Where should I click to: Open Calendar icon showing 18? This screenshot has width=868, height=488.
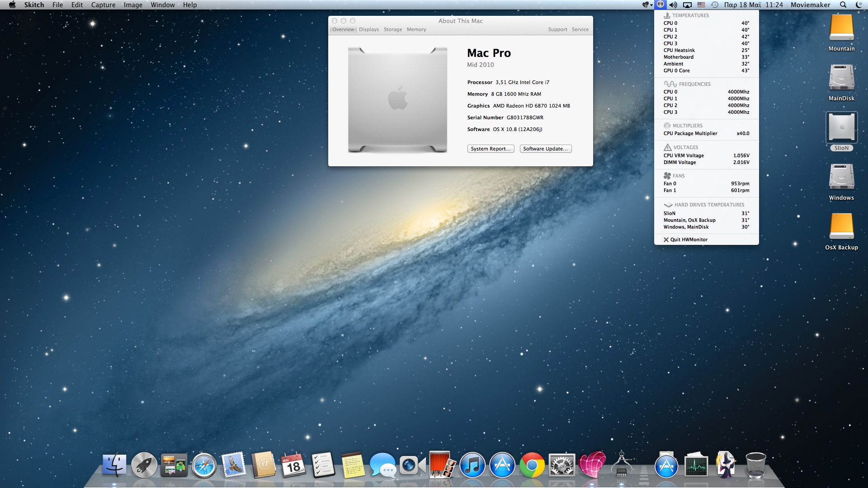pos(293,465)
